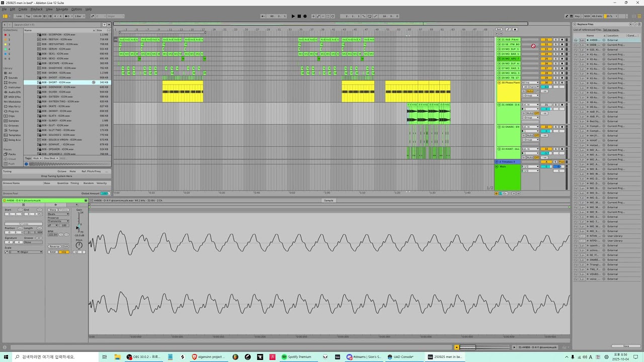Open the File menu
Image resolution: width=644 pixels, height=362 pixels.
(x=5, y=9)
